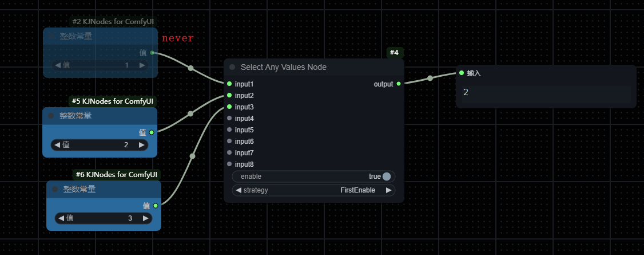Click the link midpoint dot between node #2 and input1
The image size is (644, 255).
click(190, 68)
